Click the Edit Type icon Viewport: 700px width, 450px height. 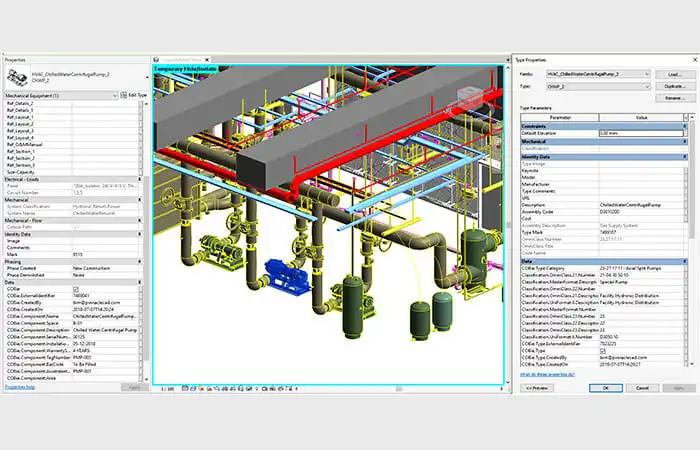124,95
